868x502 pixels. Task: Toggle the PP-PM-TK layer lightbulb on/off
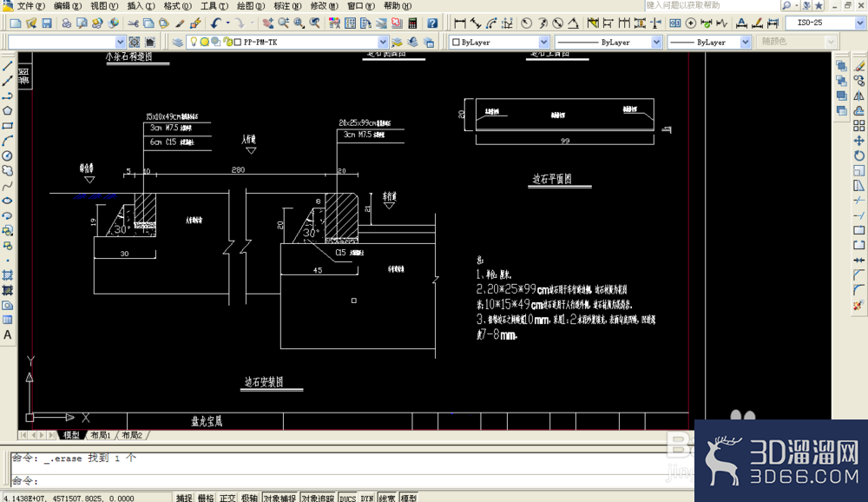(x=194, y=42)
